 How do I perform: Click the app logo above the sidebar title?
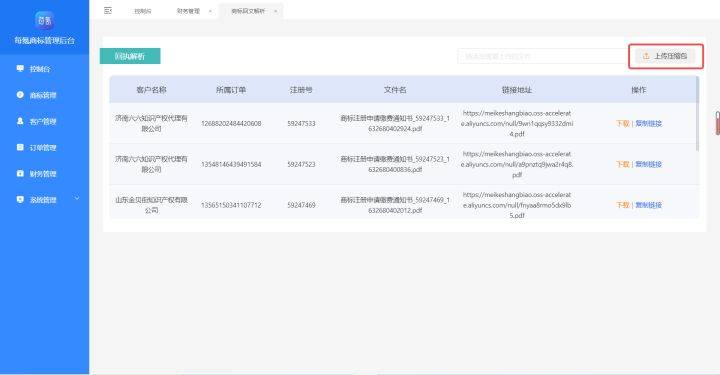(45, 21)
